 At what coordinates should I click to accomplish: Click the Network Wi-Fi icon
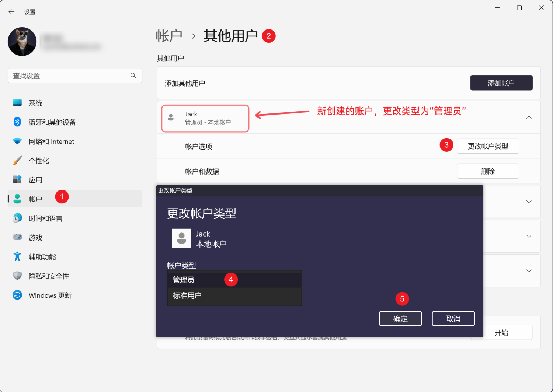pyautogui.click(x=17, y=141)
